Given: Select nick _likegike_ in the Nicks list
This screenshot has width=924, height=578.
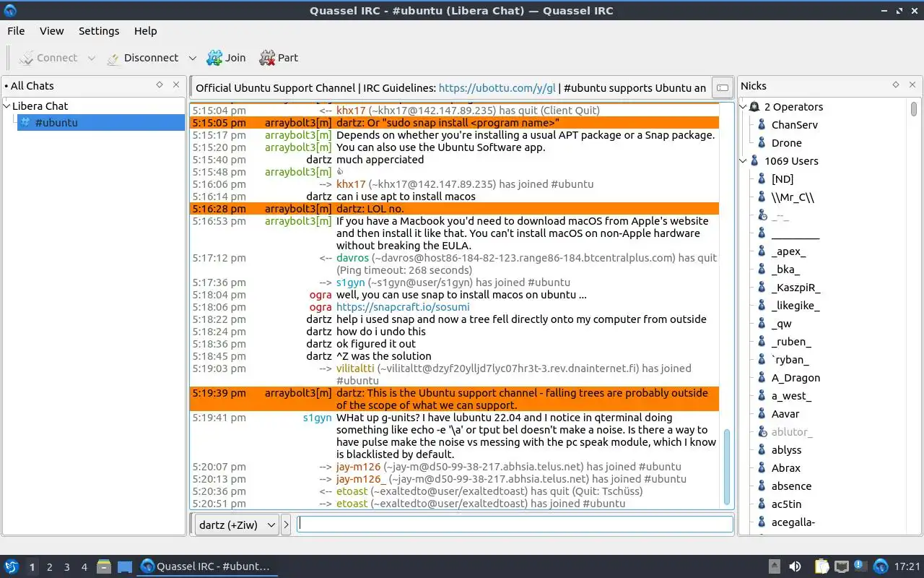Looking at the screenshot, I should pos(796,305).
